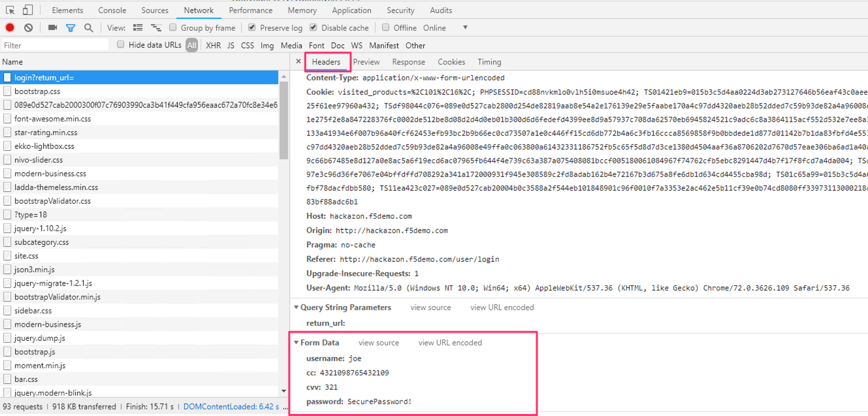Click the Filter text input
The height and width of the screenshot is (416, 868).
(x=56, y=45)
